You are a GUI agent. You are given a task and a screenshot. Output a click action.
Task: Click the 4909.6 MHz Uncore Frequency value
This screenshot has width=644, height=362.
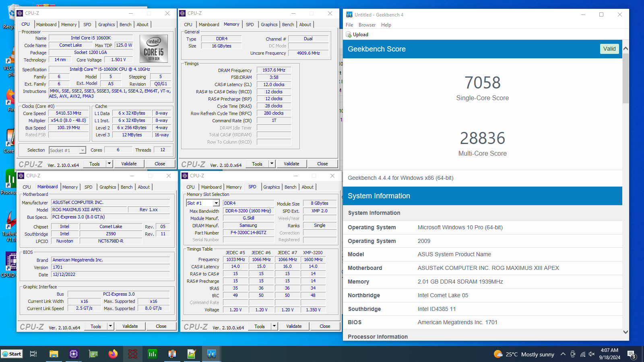308,53
